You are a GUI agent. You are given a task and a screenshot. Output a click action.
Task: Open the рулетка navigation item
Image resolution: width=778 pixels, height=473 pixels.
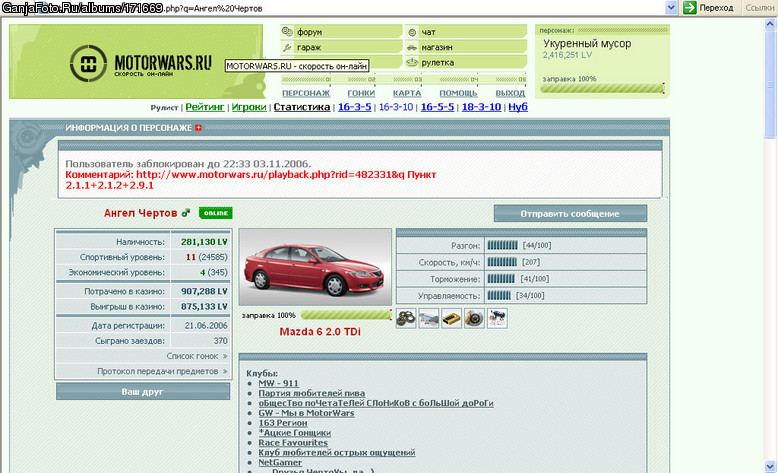466,63
